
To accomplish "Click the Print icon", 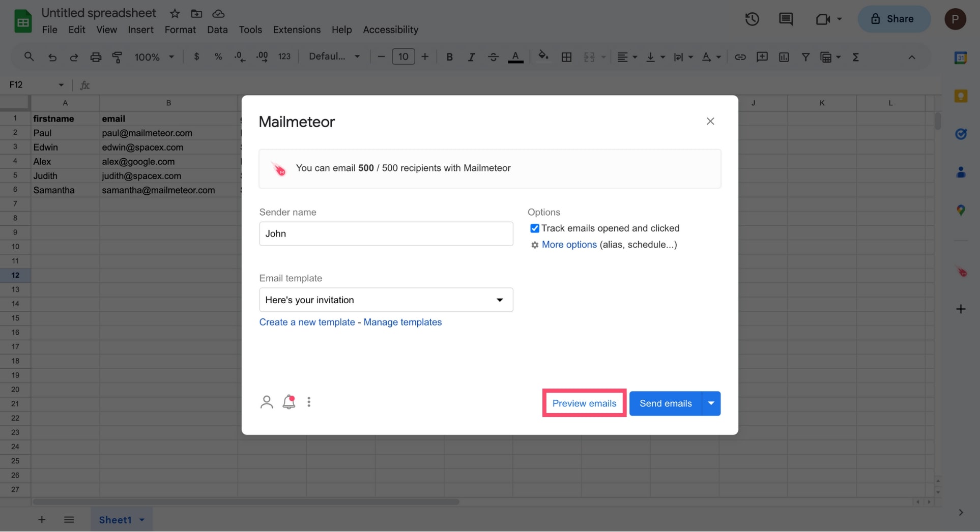I will (96, 57).
